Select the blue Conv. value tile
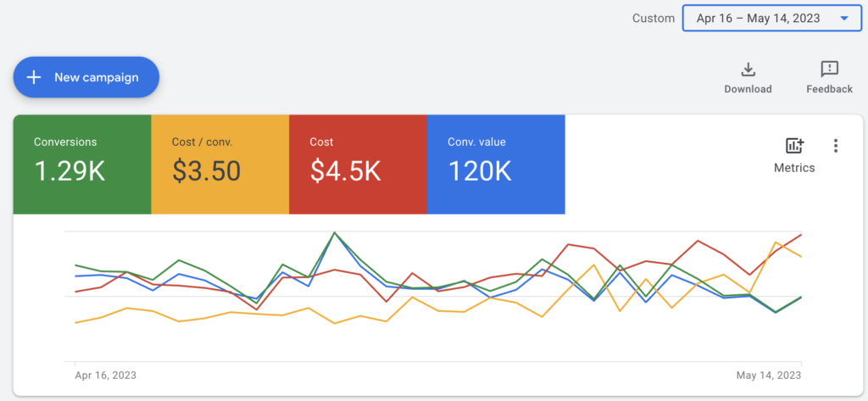 point(495,164)
